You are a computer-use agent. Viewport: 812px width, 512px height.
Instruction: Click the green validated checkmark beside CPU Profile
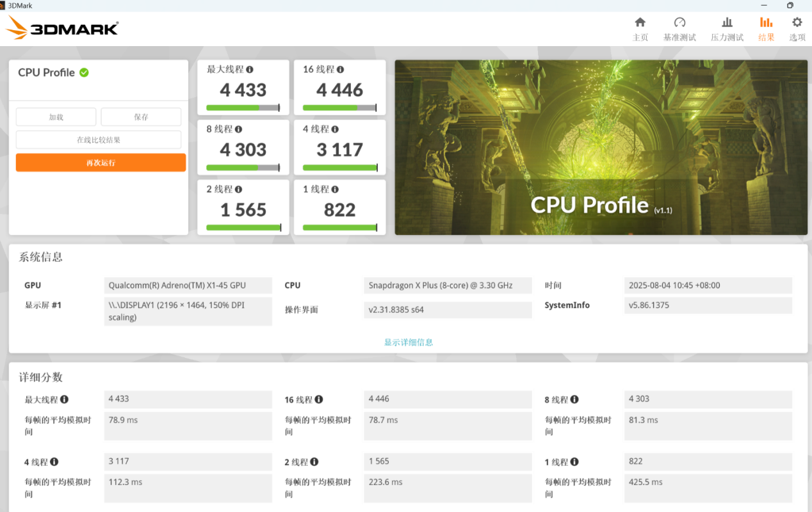click(84, 72)
